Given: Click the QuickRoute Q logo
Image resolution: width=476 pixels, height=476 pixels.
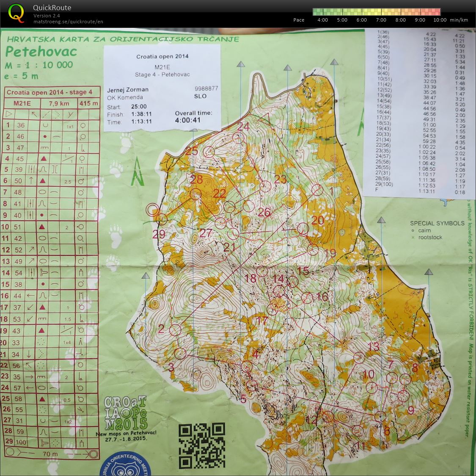Looking at the screenshot, I should tap(16, 13).
